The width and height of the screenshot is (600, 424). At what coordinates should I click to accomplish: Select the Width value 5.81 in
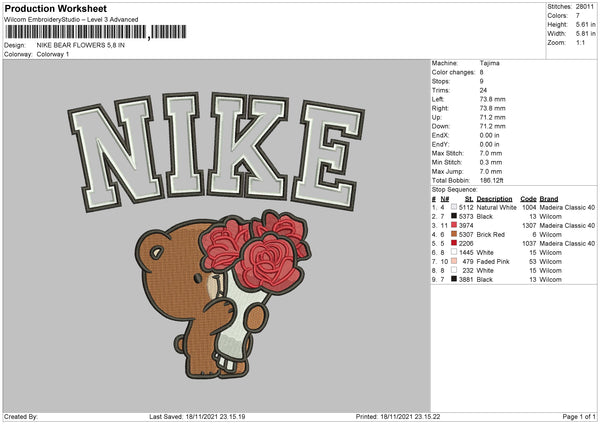[x=585, y=34]
